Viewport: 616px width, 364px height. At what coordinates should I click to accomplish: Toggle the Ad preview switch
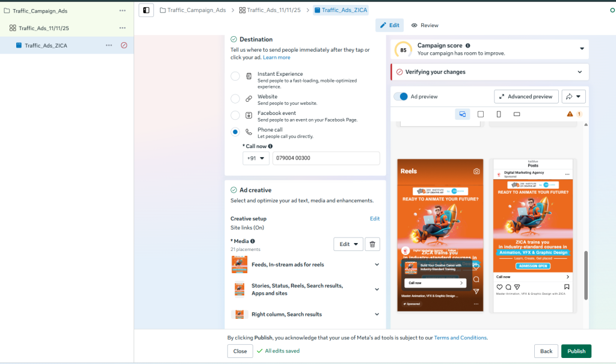tap(401, 96)
